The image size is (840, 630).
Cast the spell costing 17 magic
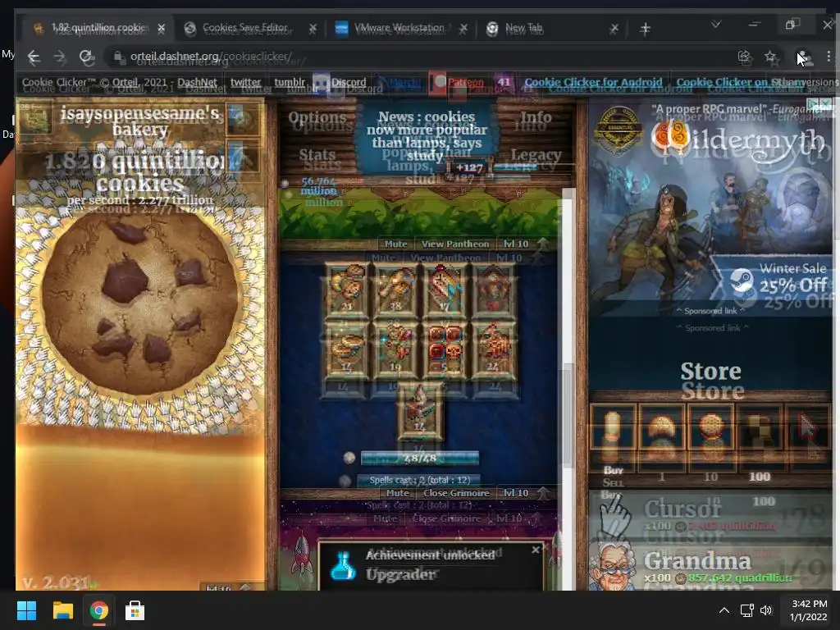pos(444,290)
